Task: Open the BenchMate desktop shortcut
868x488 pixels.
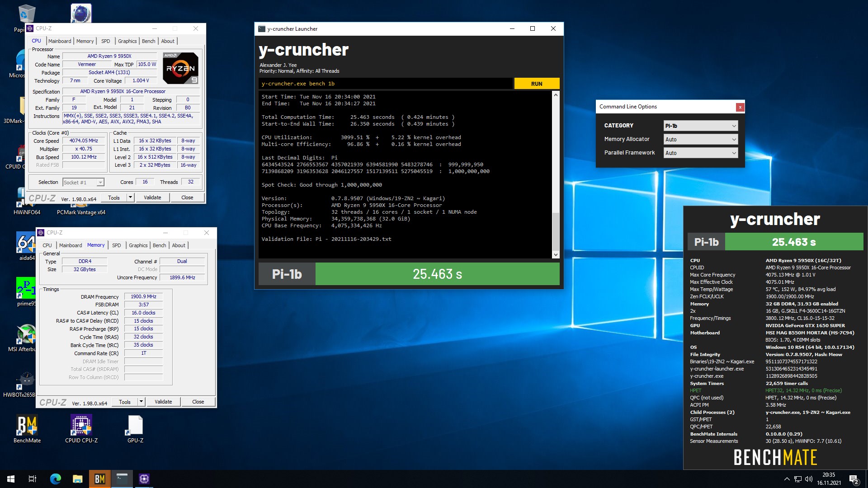Action: [27, 428]
